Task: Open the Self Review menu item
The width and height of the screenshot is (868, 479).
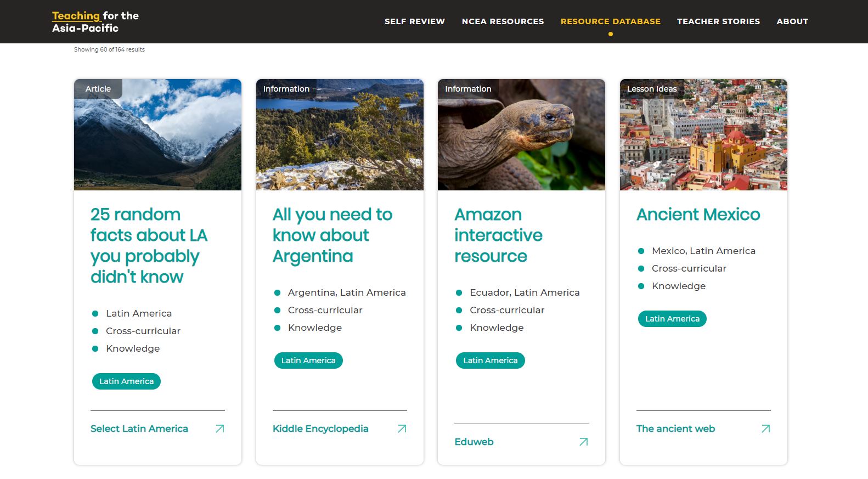Action: click(x=414, y=21)
